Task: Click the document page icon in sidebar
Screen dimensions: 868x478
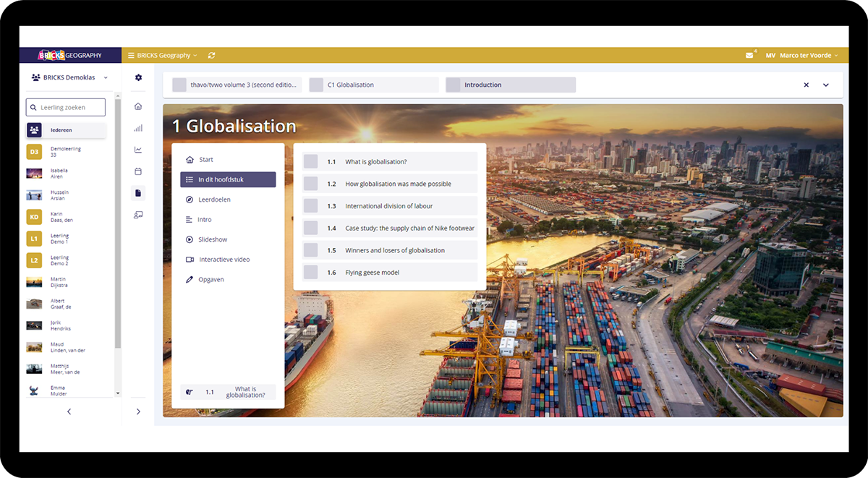Action: pyautogui.click(x=138, y=193)
